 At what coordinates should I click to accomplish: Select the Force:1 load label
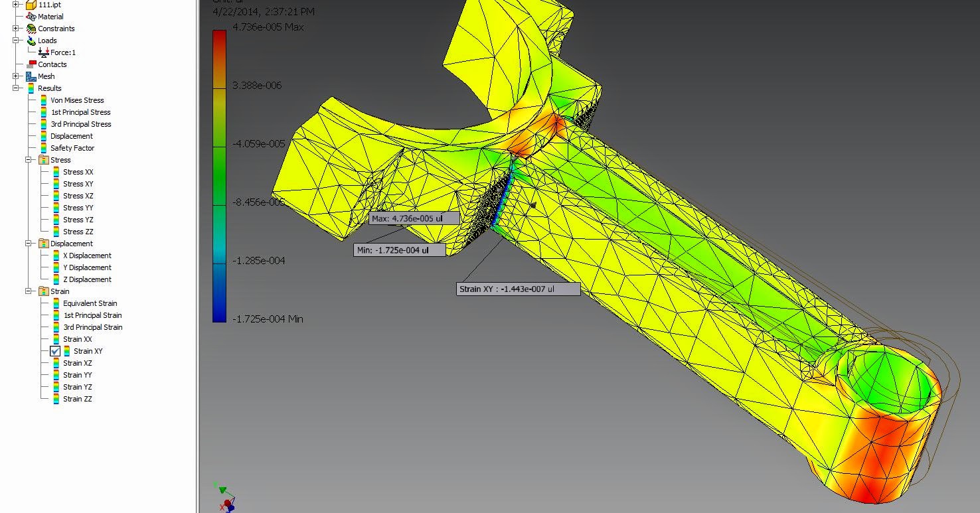point(63,52)
